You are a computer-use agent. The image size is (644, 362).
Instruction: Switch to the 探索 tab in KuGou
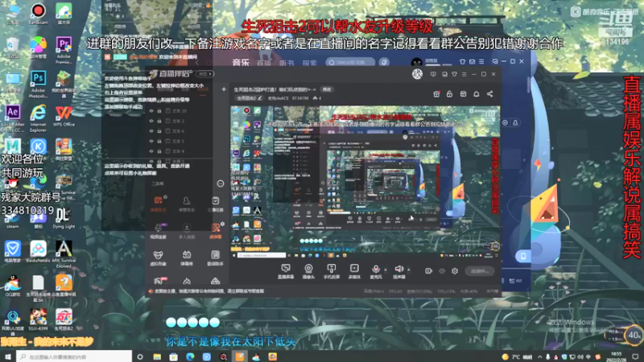pos(309,63)
